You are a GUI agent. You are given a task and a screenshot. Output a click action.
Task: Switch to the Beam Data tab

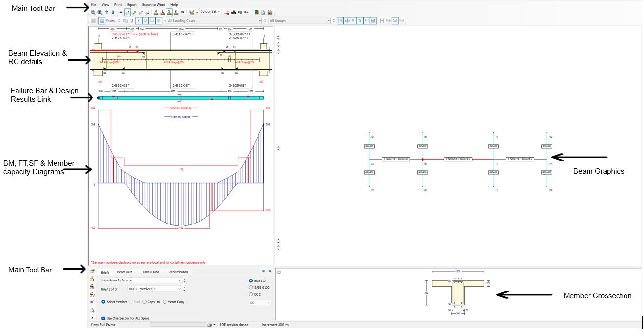[x=125, y=272]
